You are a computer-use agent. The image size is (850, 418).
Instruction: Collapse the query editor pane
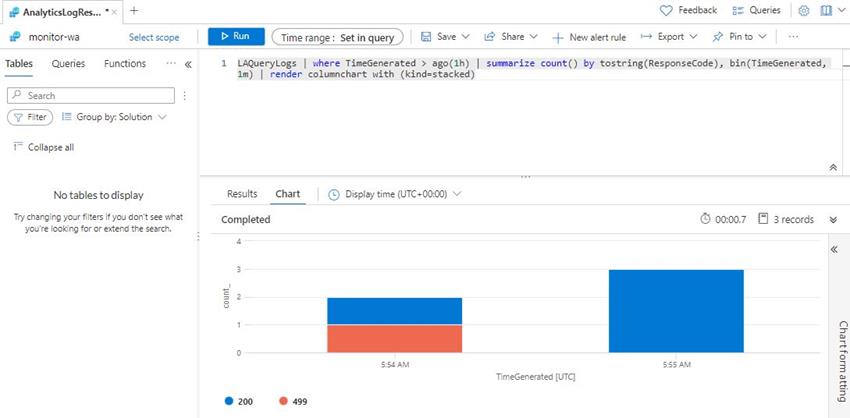click(x=833, y=168)
